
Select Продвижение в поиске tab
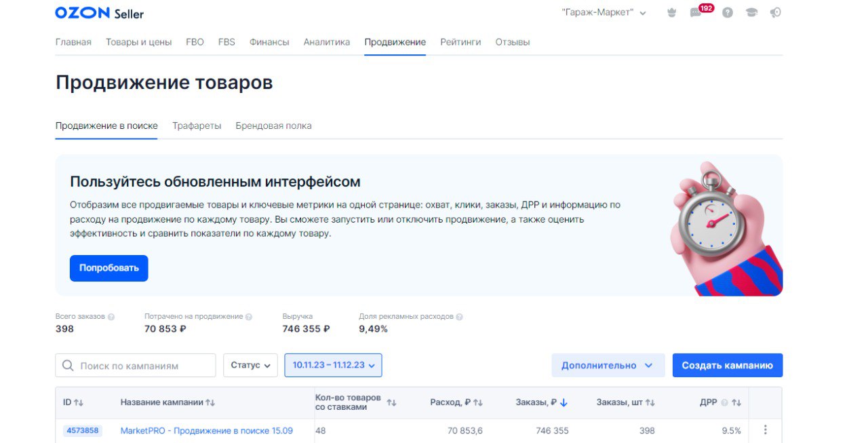pos(106,126)
